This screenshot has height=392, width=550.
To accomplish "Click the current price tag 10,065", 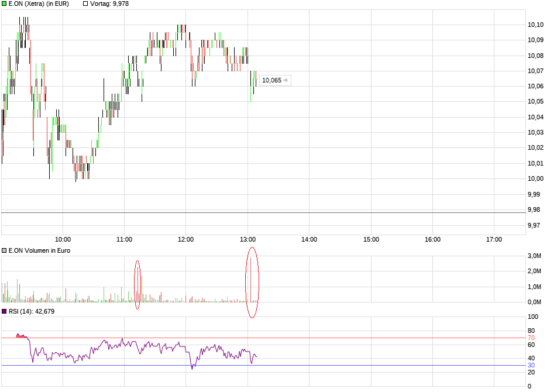I will (x=275, y=80).
